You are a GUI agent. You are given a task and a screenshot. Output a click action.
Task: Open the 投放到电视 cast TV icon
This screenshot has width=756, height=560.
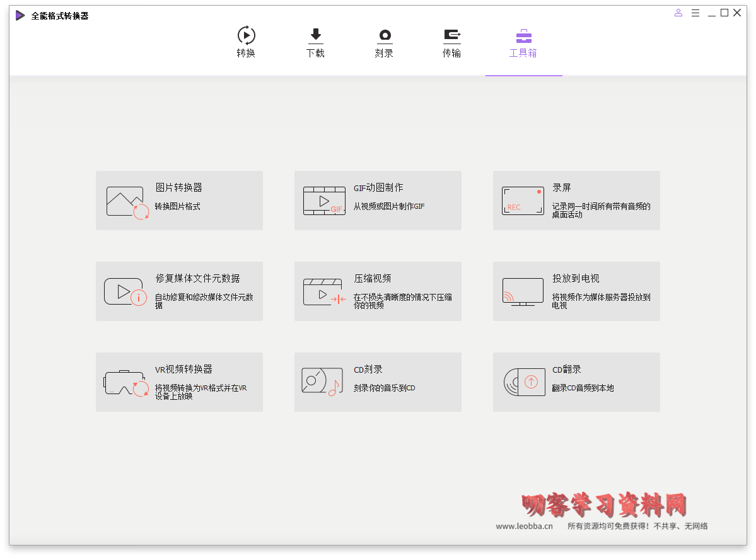click(x=523, y=292)
